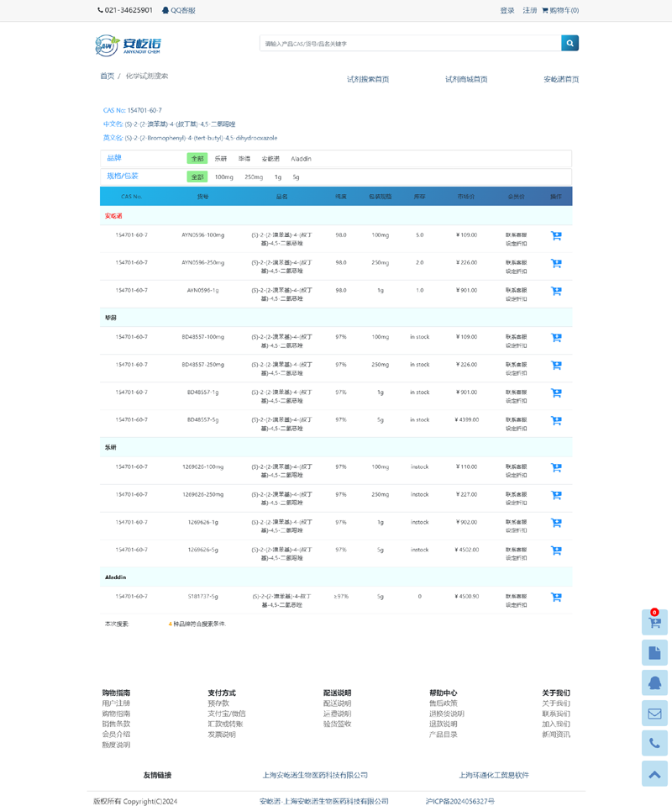Open 购物车(0) link in top bar

pyautogui.click(x=560, y=10)
